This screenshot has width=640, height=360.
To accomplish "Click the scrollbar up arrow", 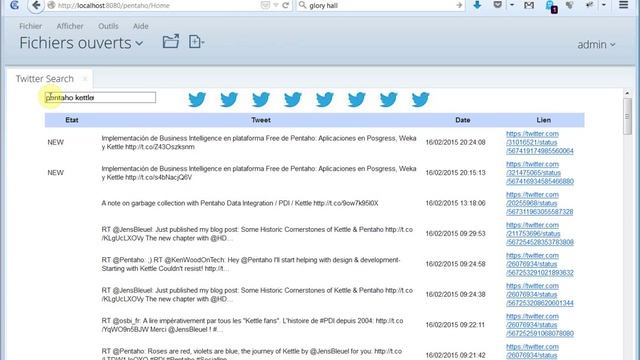I will (627, 93).
